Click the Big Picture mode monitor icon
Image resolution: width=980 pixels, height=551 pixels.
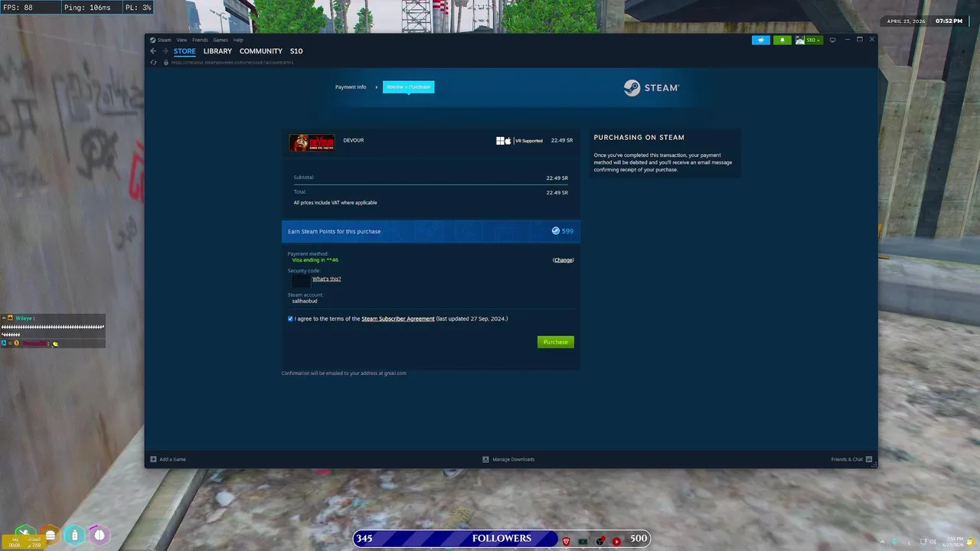[x=832, y=40]
